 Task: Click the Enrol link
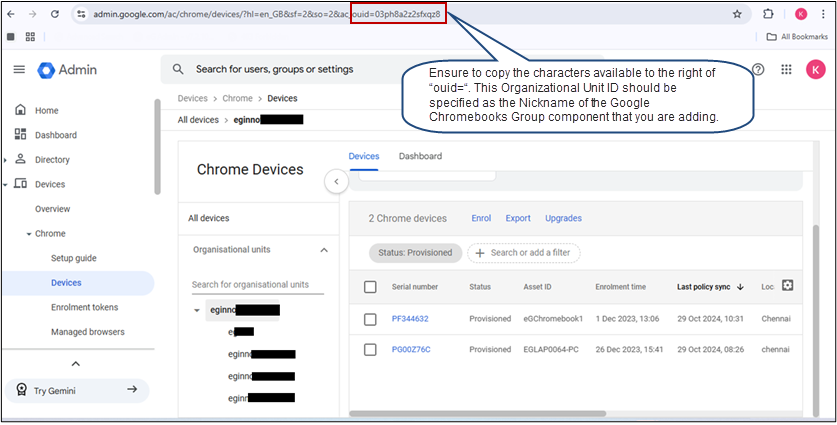(x=481, y=218)
